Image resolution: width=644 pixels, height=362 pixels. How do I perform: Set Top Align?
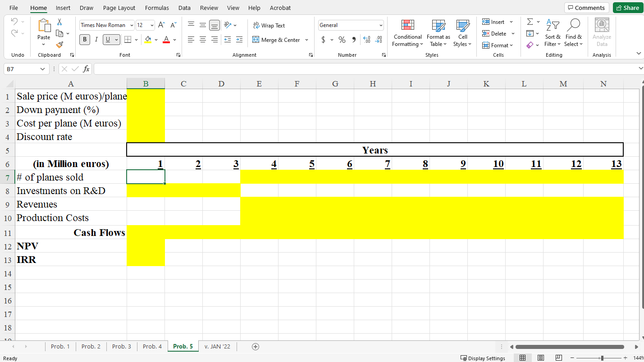coord(191,25)
